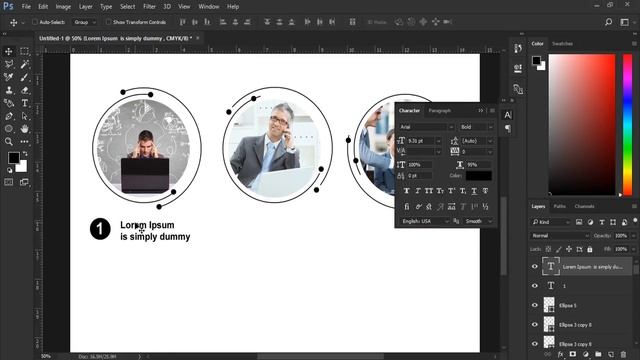
Task: Toggle Underline in Character panel
Action: point(474,191)
